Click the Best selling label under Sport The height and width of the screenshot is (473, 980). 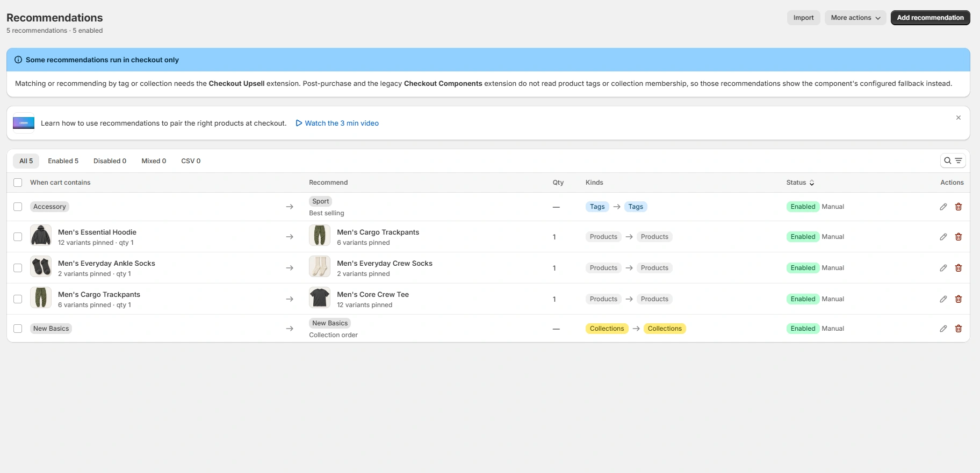pyautogui.click(x=326, y=213)
